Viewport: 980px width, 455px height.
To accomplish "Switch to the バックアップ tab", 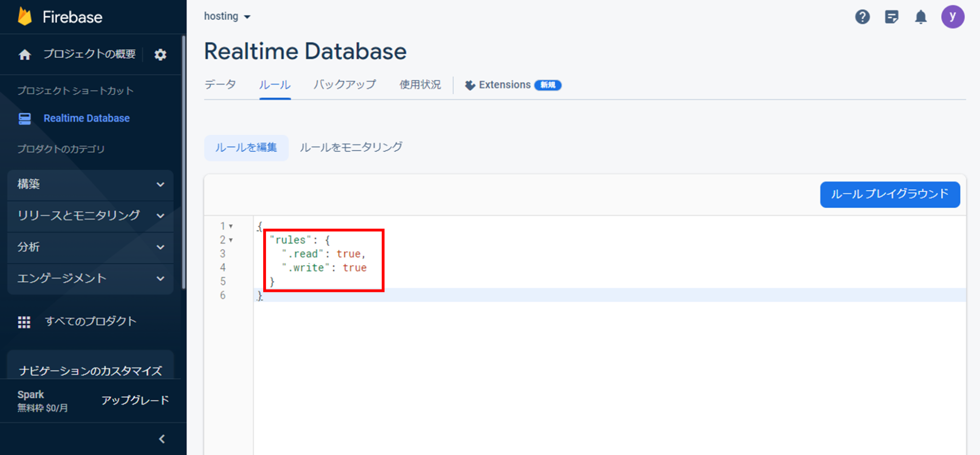I will tap(345, 85).
